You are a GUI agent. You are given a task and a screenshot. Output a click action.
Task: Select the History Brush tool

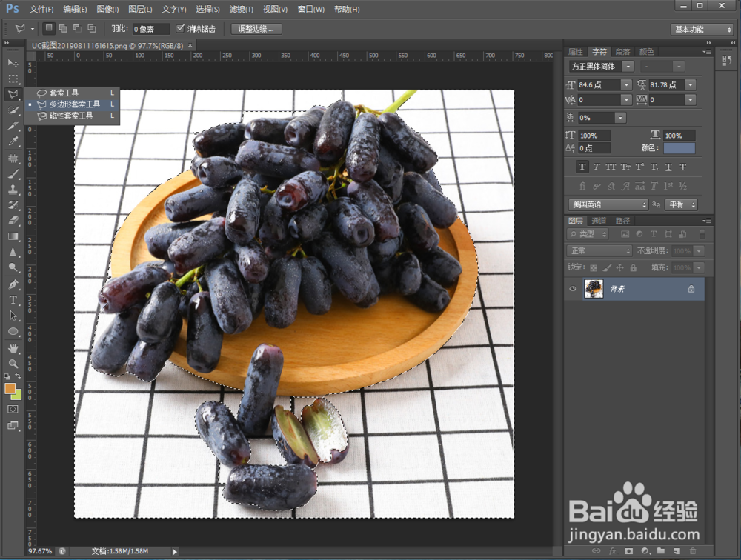[x=13, y=205]
